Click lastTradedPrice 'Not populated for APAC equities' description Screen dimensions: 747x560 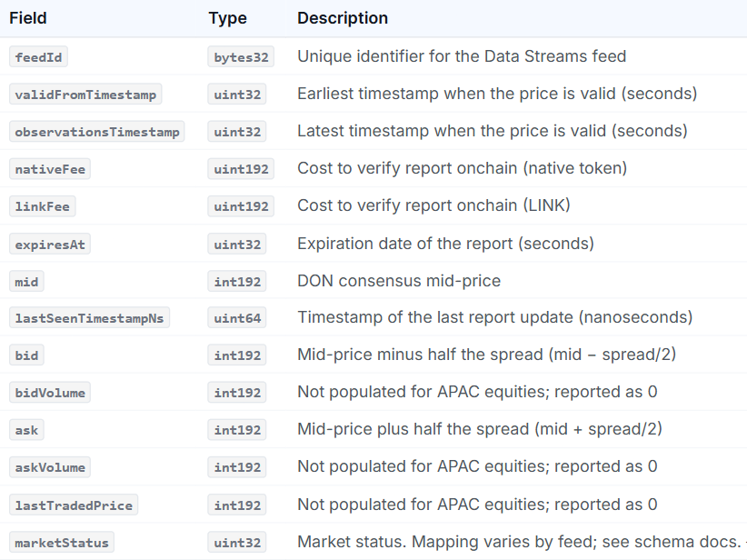tap(477, 505)
